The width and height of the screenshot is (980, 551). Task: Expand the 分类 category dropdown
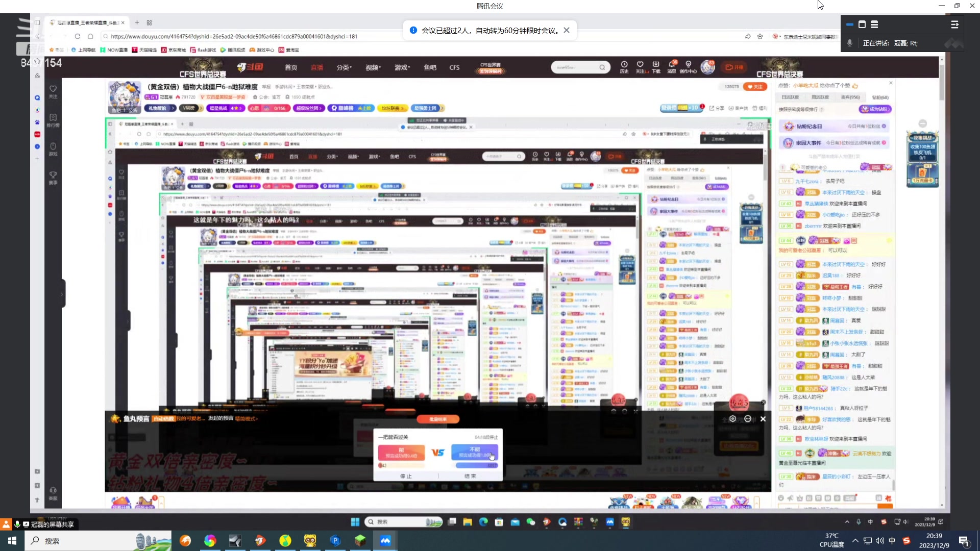(x=344, y=67)
